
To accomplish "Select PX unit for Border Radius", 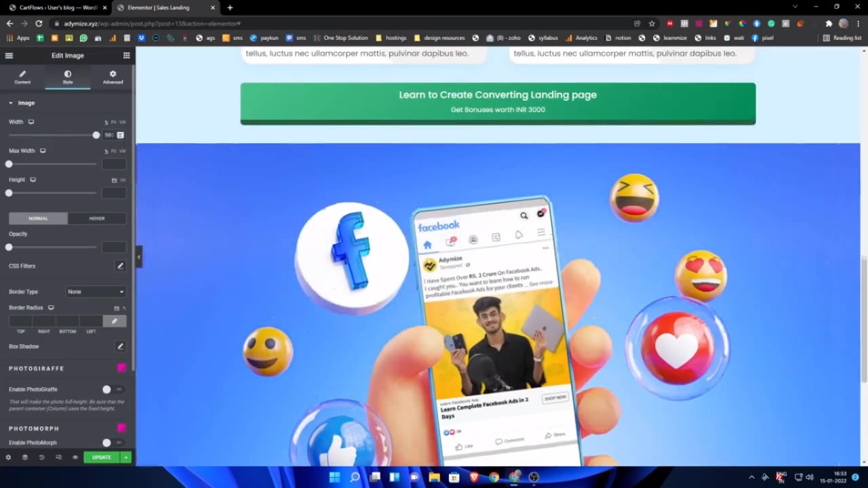I will [x=117, y=308].
